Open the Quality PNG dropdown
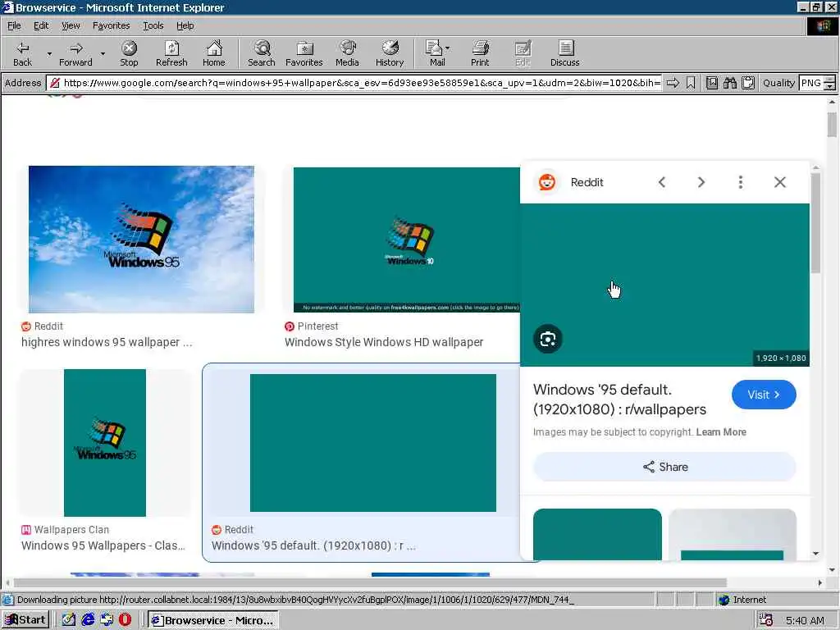 pyautogui.click(x=829, y=83)
